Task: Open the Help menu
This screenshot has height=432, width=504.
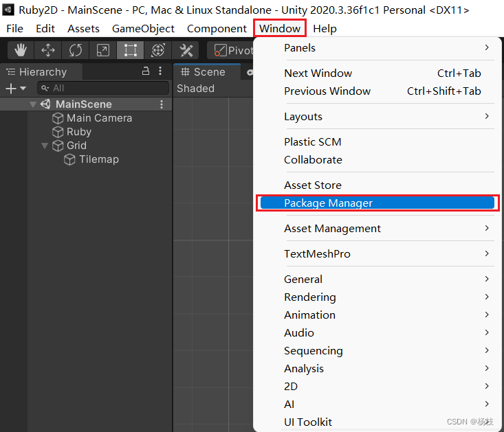Action: click(325, 29)
